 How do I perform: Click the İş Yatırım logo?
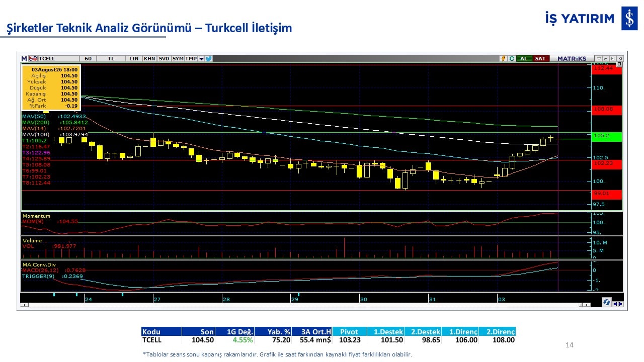point(591,19)
